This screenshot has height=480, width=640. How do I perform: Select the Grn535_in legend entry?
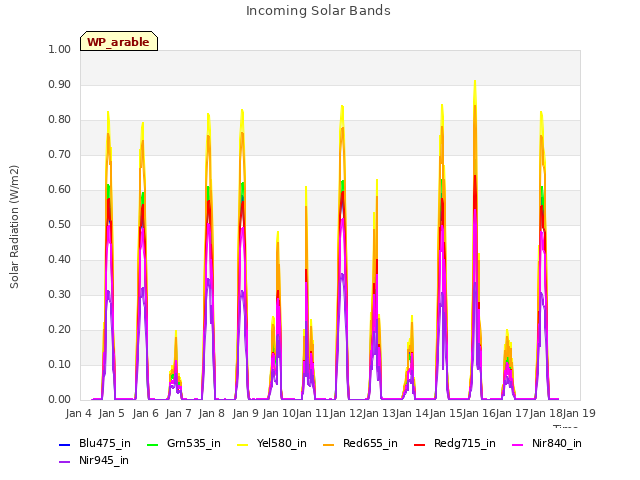click(x=184, y=443)
